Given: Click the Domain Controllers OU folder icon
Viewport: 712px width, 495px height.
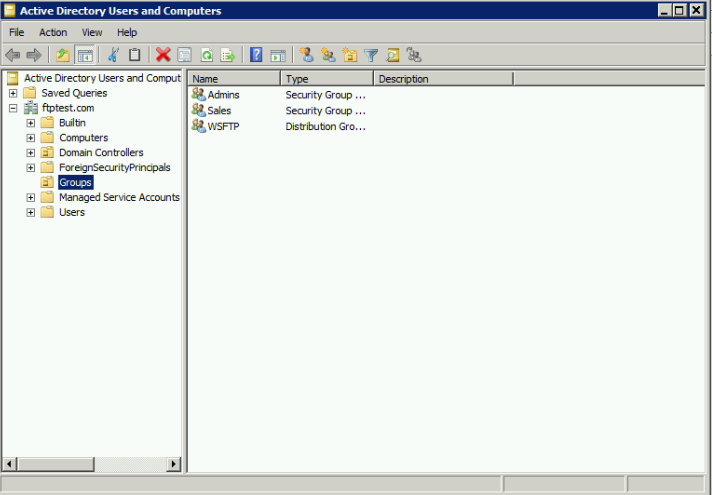Looking at the screenshot, I should [47, 153].
